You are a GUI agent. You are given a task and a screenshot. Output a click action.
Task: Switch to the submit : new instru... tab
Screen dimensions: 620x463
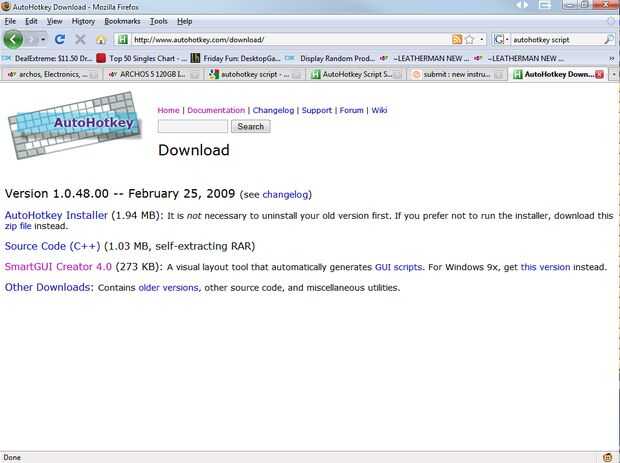click(458, 74)
